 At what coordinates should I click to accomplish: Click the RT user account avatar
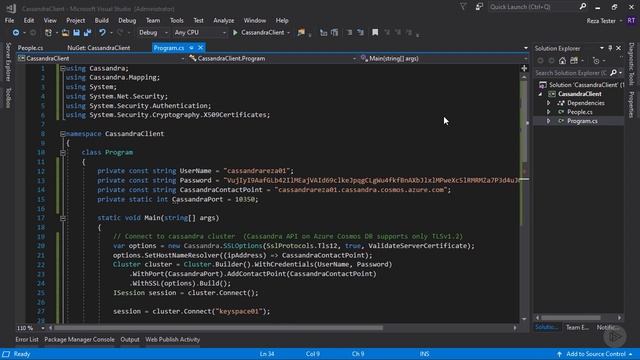(631, 20)
